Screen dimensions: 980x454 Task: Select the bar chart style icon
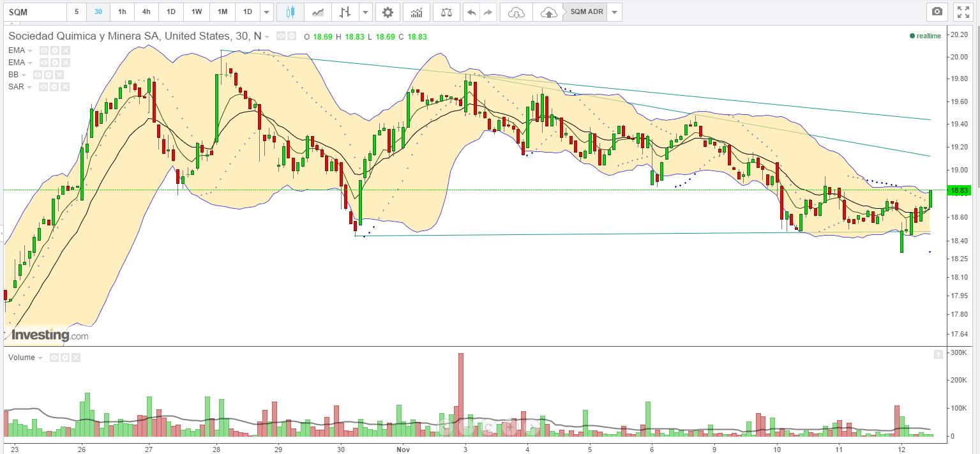point(345,12)
